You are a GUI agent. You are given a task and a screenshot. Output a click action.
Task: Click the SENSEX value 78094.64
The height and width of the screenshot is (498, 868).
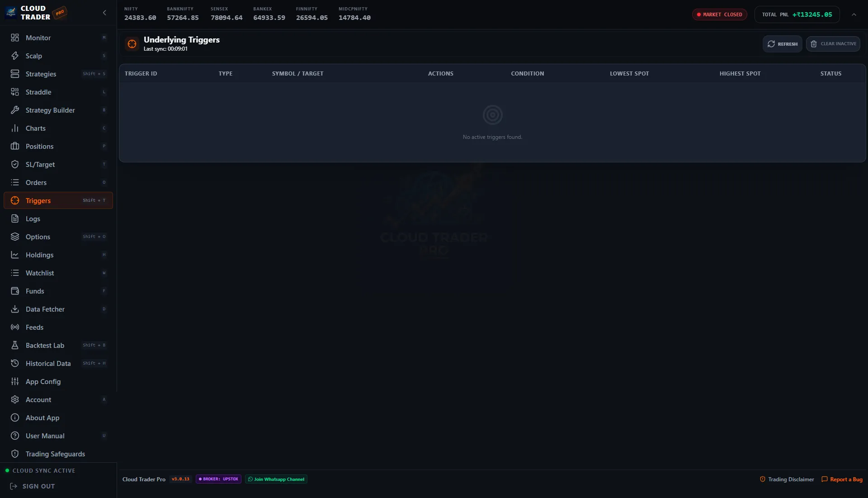coord(226,18)
